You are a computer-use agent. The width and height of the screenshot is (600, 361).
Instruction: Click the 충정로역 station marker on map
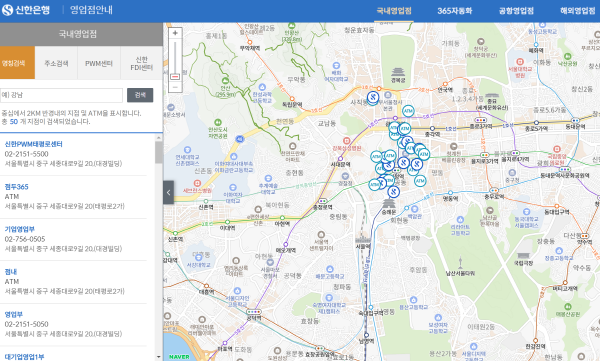pyautogui.click(x=323, y=201)
